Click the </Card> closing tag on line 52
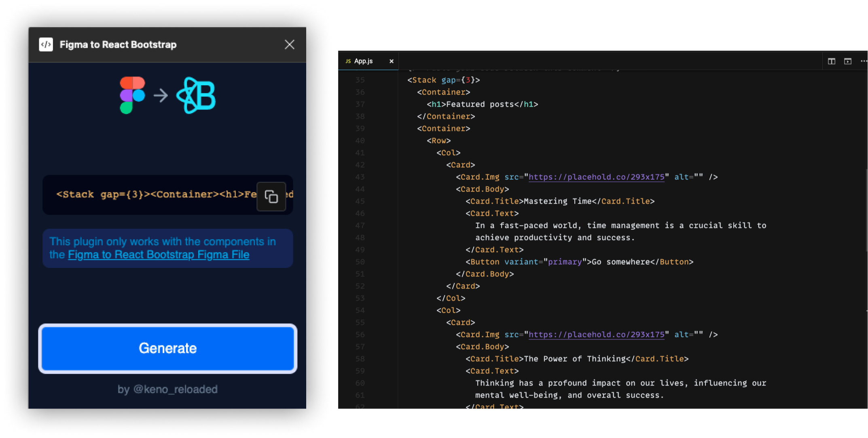The image size is (868, 438). coord(463,286)
